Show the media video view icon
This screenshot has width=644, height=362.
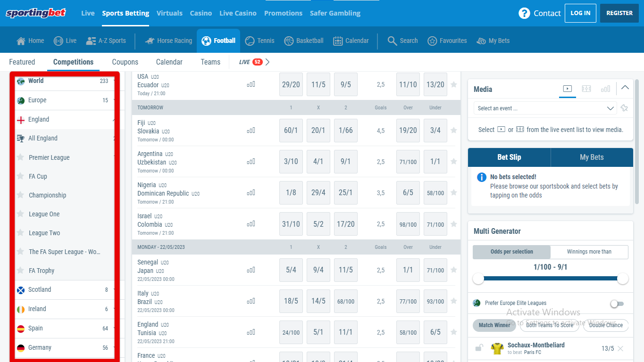coord(568,89)
